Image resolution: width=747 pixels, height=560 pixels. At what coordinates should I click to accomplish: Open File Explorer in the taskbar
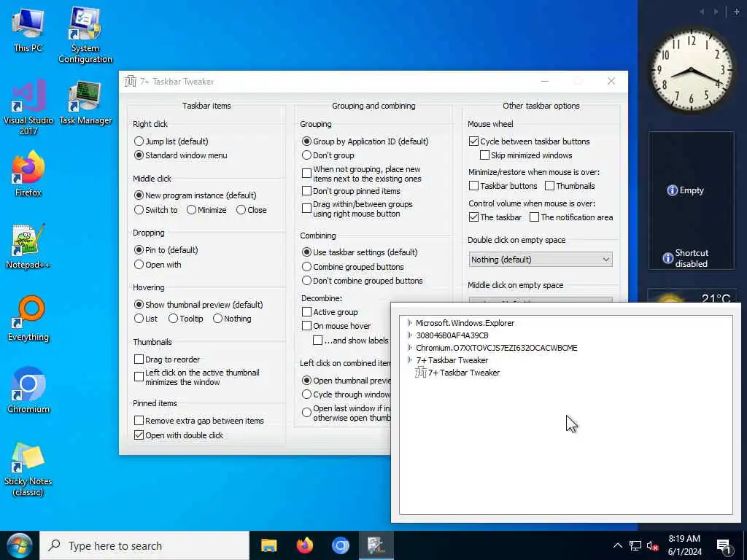click(268, 545)
